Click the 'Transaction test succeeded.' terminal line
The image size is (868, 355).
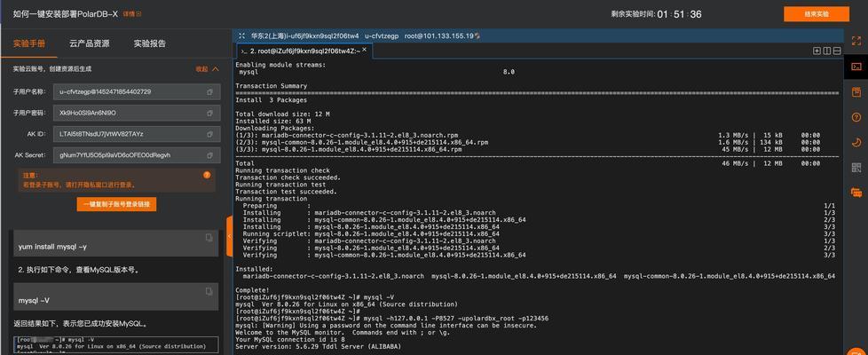click(286, 192)
